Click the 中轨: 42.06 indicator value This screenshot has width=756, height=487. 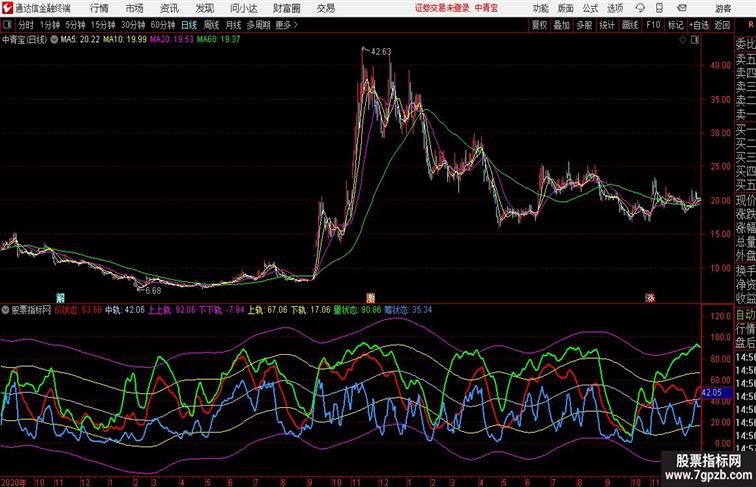[x=125, y=310]
